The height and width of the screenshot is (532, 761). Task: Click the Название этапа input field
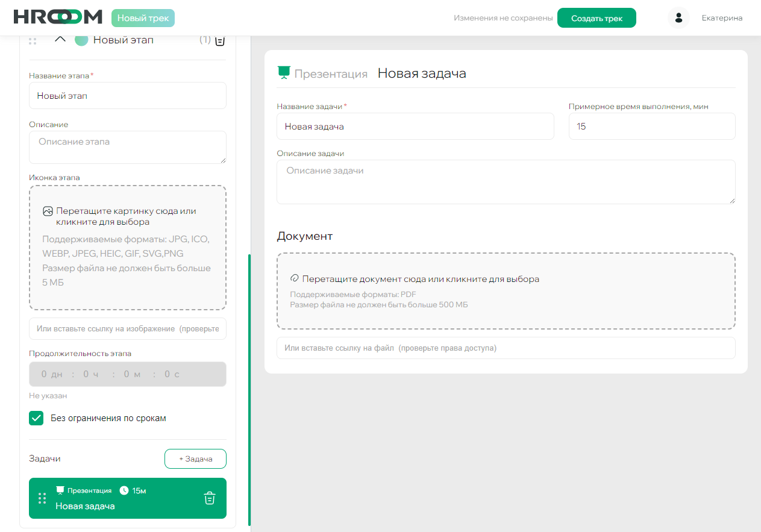pos(127,96)
